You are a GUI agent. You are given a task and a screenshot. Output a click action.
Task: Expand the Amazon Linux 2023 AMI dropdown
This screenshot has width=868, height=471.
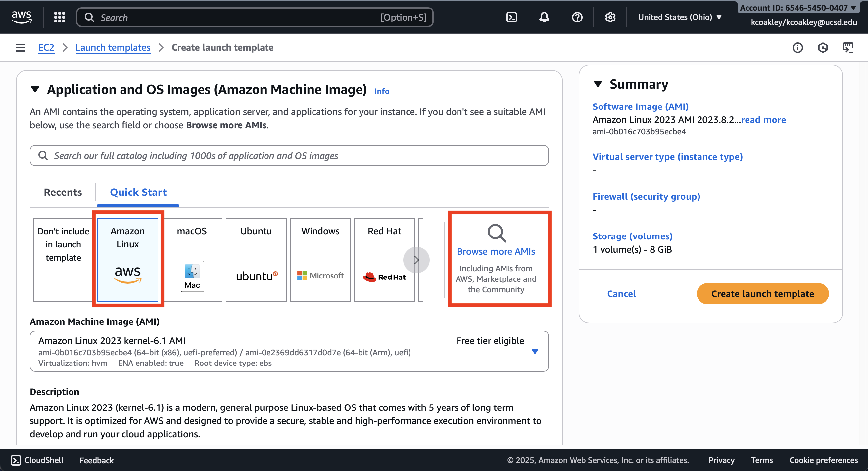pyautogui.click(x=534, y=351)
